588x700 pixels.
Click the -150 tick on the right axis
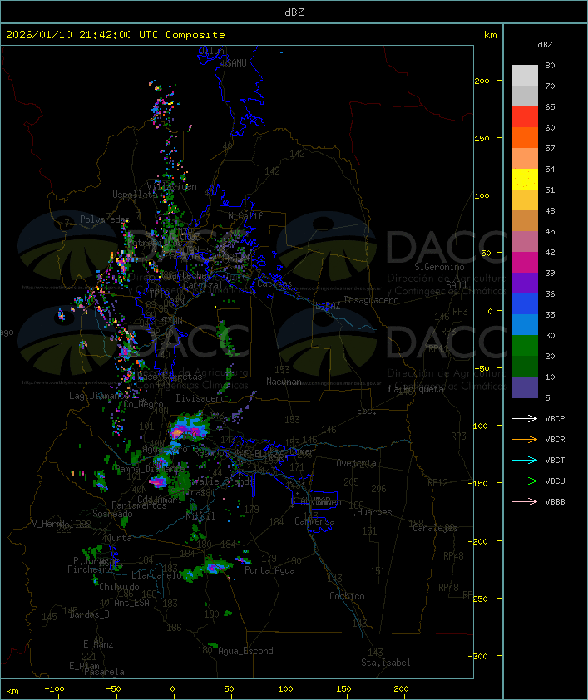[477, 483]
